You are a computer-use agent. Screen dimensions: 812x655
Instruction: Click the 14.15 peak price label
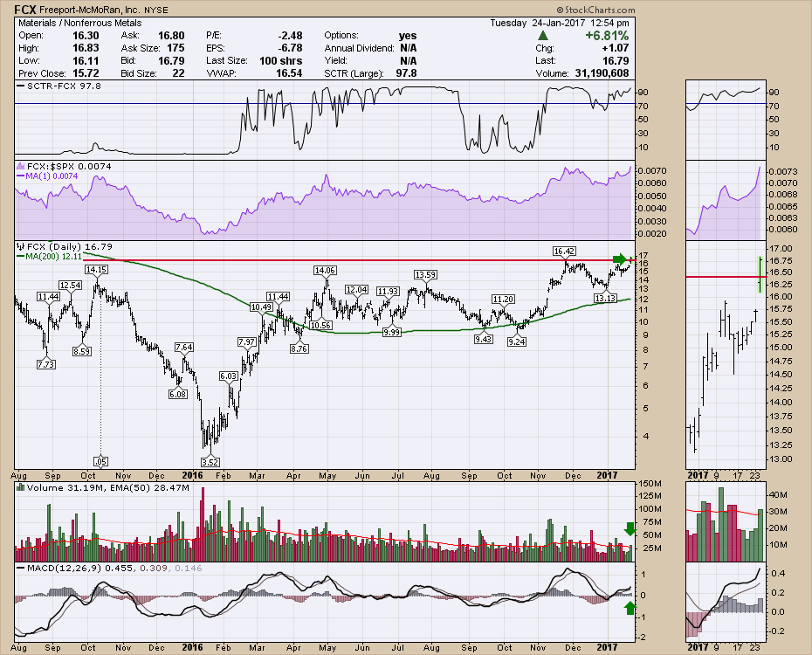(95, 270)
